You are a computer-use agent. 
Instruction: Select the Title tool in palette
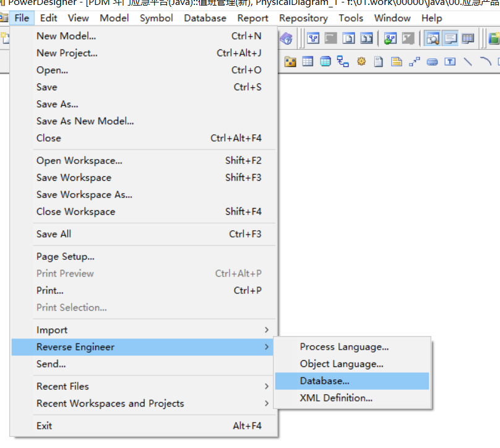(x=432, y=61)
